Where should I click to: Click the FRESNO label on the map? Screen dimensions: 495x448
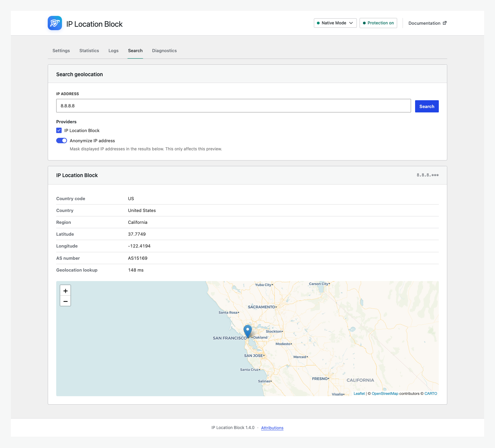click(x=320, y=379)
